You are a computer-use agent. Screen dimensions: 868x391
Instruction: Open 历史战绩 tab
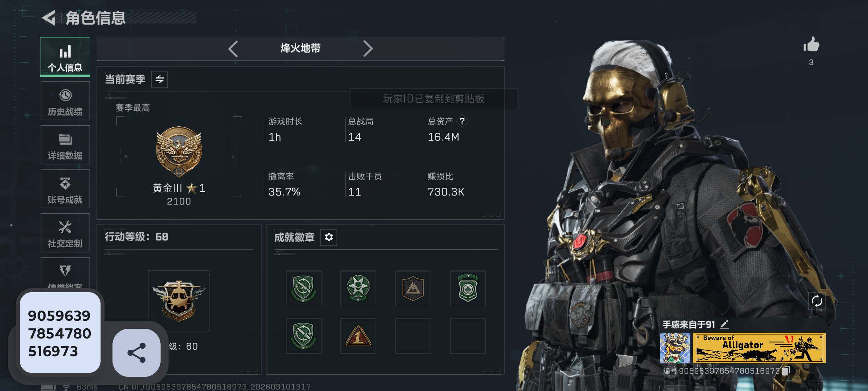[65, 101]
